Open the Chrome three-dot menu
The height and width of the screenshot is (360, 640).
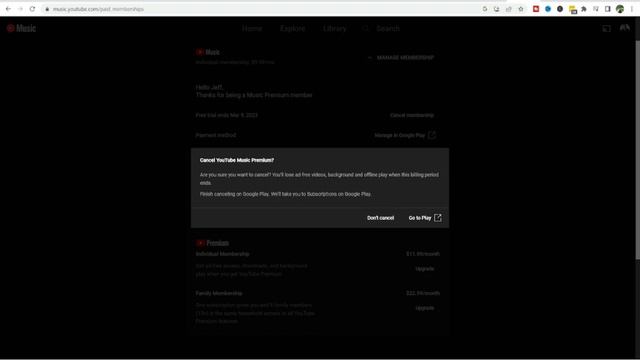click(x=632, y=9)
